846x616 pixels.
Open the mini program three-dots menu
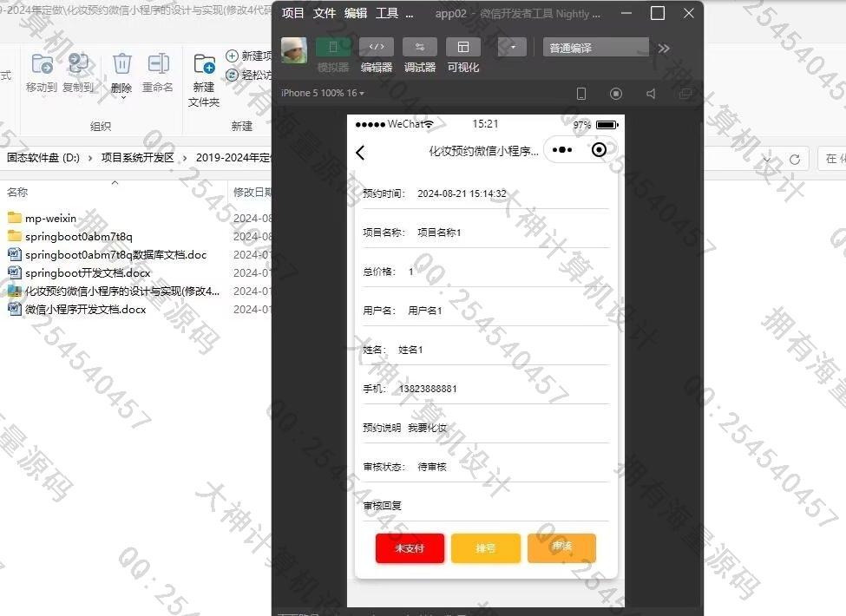(x=561, y=150)
